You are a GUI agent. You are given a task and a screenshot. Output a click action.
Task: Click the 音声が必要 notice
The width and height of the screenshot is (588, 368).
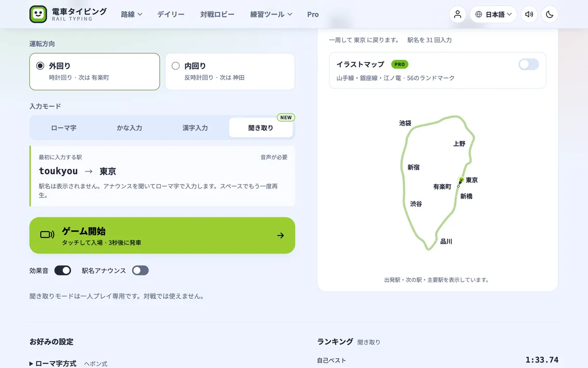tap(274, 157)
